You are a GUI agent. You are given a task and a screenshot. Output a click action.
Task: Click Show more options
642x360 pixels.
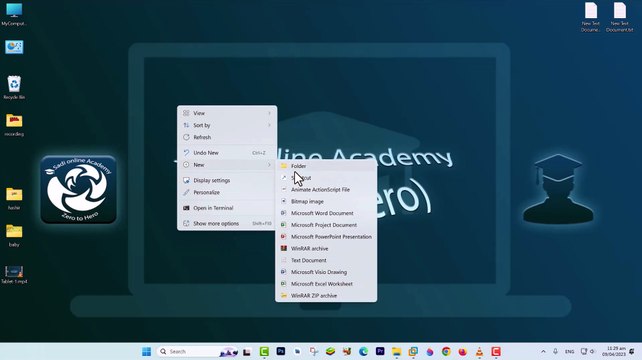(x=227, y=224)
